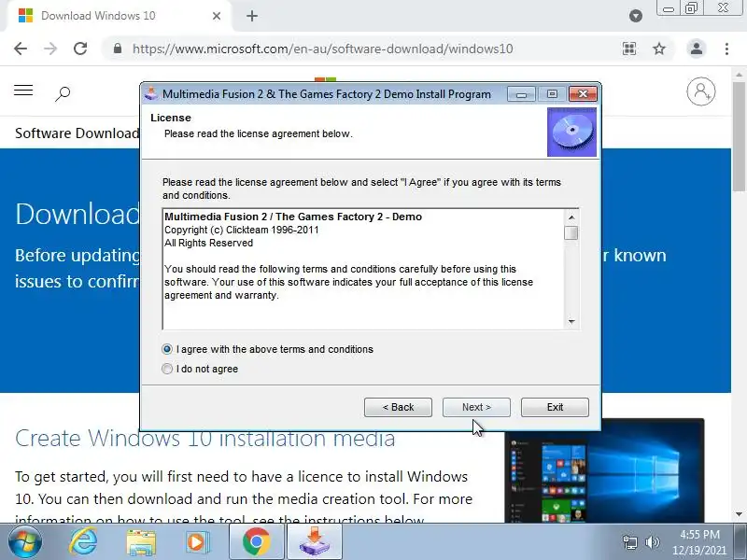Image resolution: width=747 pixels, height=560 pixels.
Task: Click 'Create Windows 10 installation media' heading
Action: tap(204, 438)
